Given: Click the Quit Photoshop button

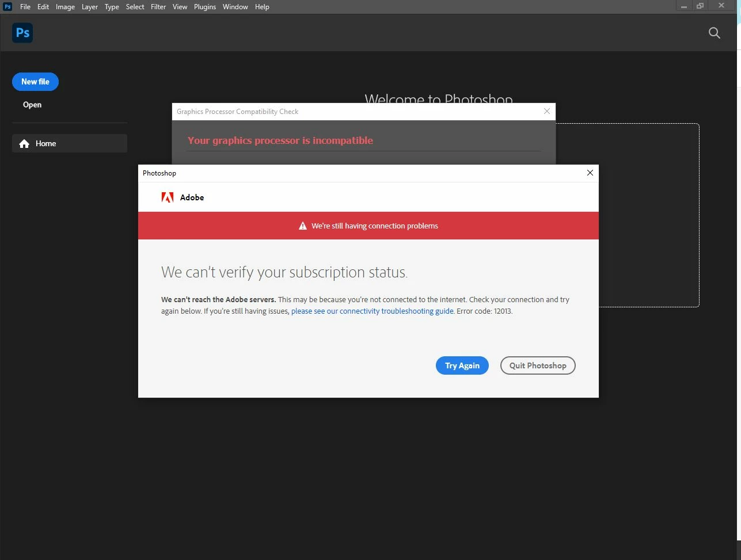Looking at the screenshot, I should 538,365.
